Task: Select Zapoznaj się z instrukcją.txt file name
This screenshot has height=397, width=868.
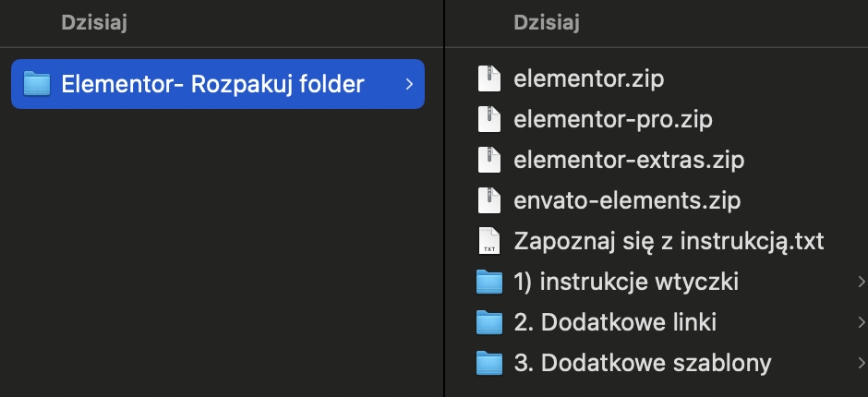Action: [x=669, y=241]
